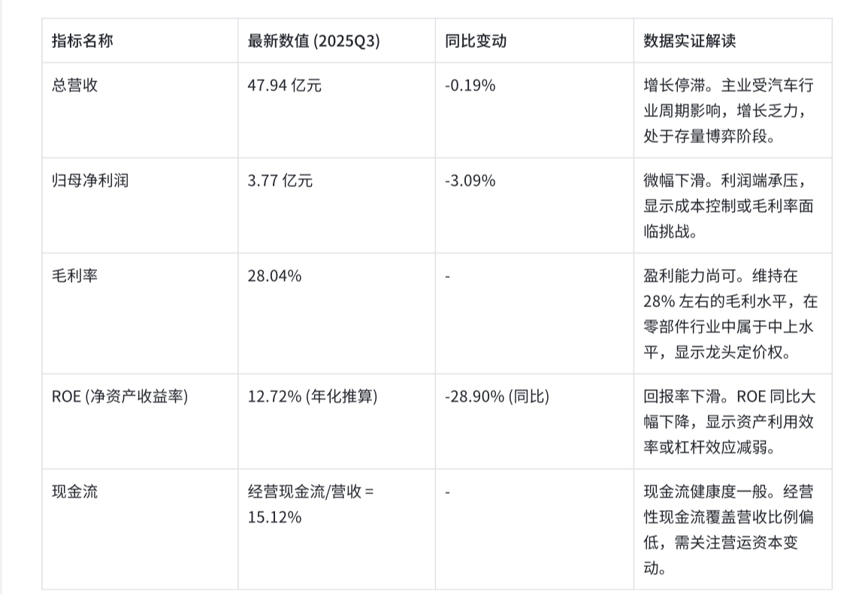Click the ROE (净资产收益率) row label
Screen dimensions: 868x594
click(120, 396)
